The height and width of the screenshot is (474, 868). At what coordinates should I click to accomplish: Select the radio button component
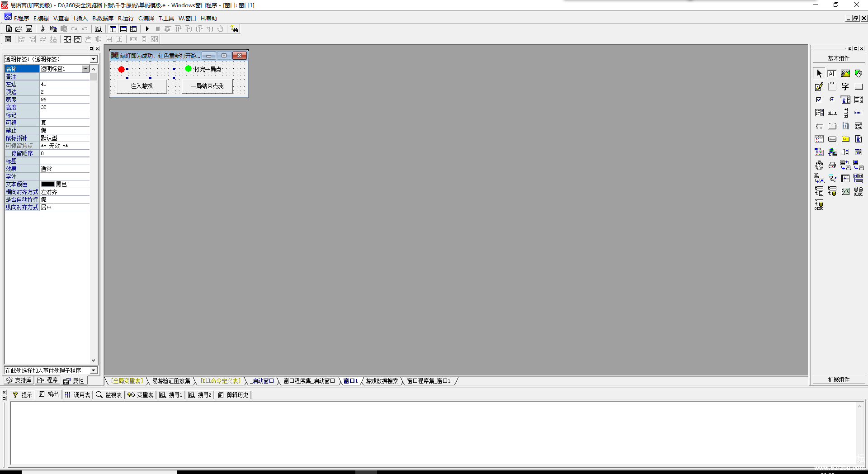click(x=832, y=100)
